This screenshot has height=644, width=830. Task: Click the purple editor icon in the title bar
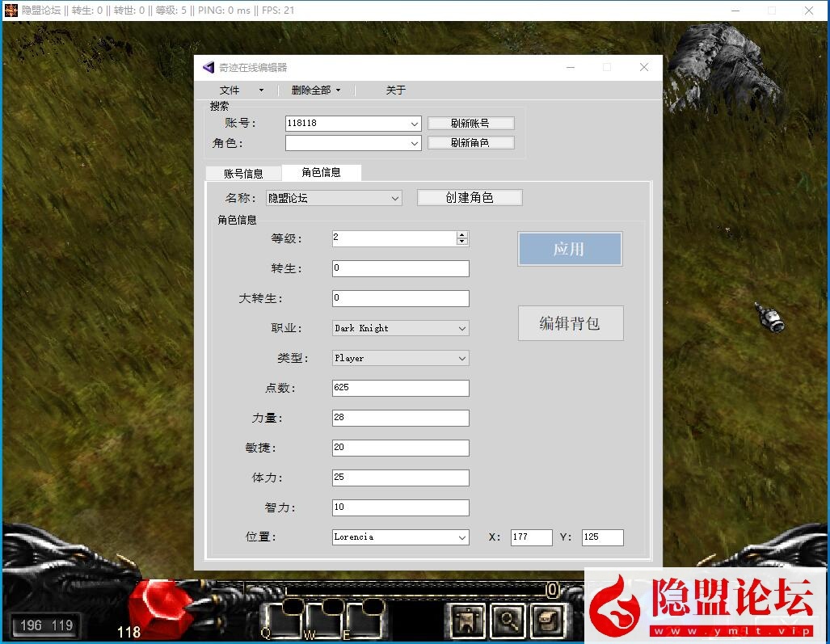click(207, 67)
